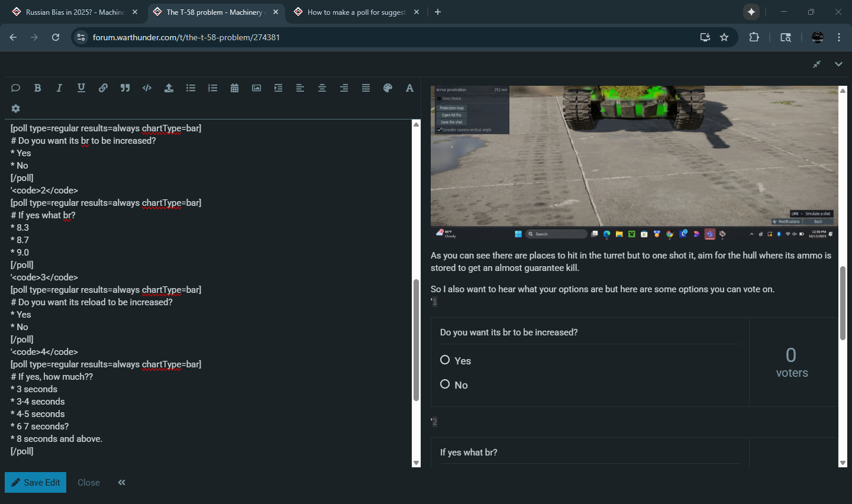Viewport: 852px width, 504px height.
Task: Bookmark this page with star icon
Action: pyautogui.click(x=724, y=37)
